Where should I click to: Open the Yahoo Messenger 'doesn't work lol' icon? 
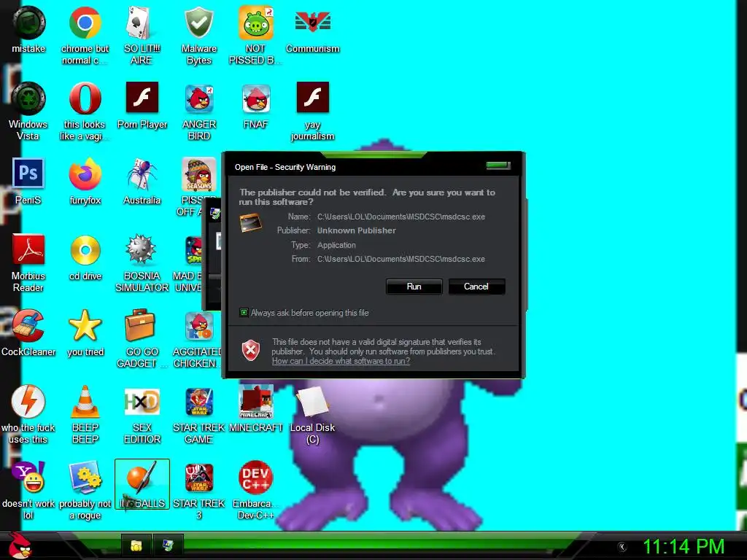[28, 477]
